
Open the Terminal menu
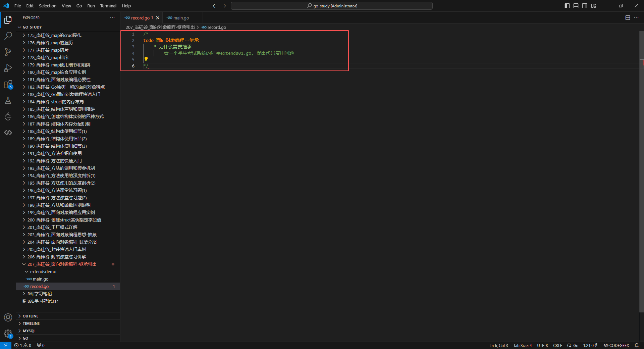point(108,6)
